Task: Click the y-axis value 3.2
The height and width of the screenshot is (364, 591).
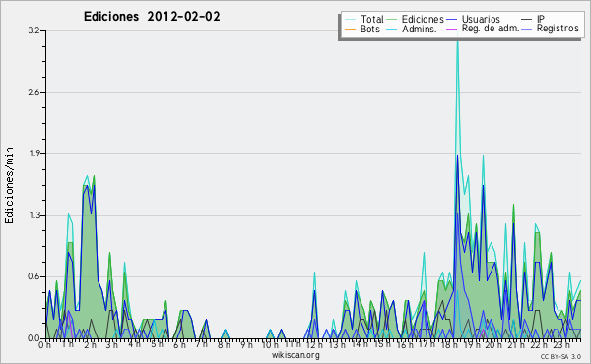Action: [33, 30]
